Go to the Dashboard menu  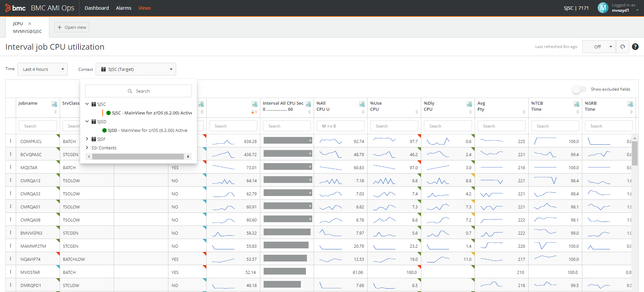click(x=97, y=8)
